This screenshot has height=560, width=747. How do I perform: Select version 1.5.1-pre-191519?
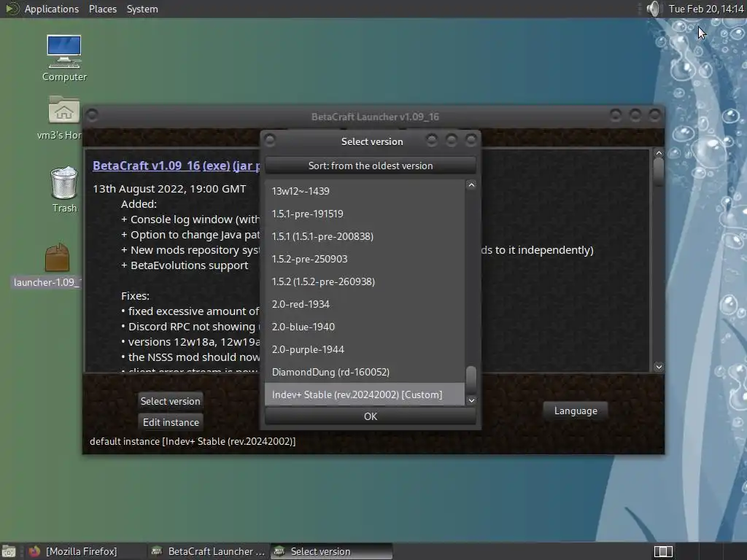click(365, 214)
